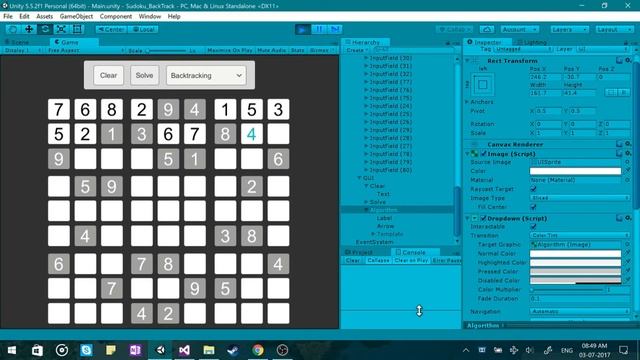
Task: Open the Navigation dropdown
Action: (580, 311)
